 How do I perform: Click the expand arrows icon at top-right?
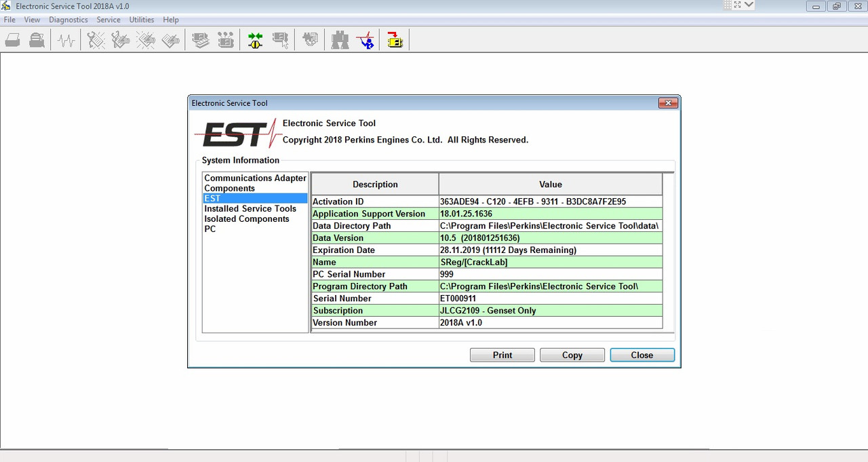coord(738,5)
